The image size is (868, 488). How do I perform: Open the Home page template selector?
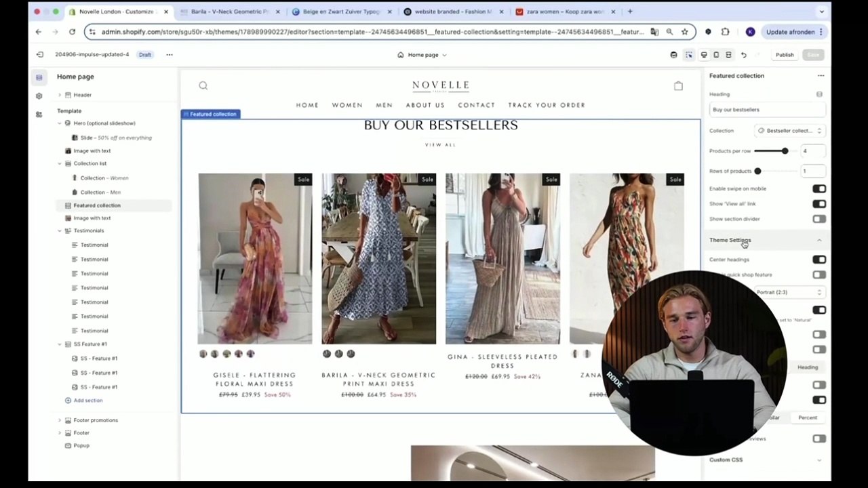(x=422, y=55)
